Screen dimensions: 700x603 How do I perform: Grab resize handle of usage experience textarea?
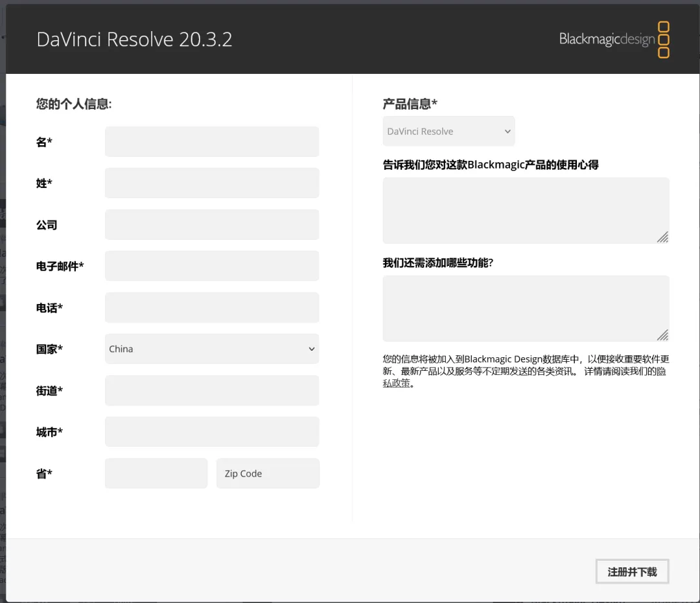(663, 237)
